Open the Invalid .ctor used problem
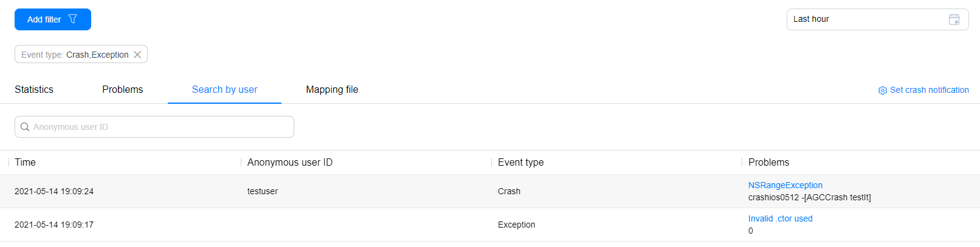Screen dimensions: 980x247 (780, 218)
